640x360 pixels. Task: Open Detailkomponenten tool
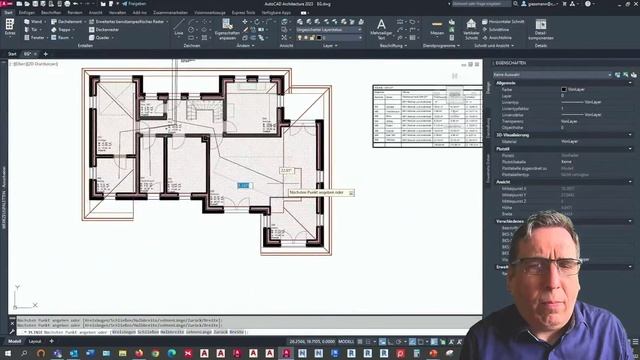click(541, 29)
